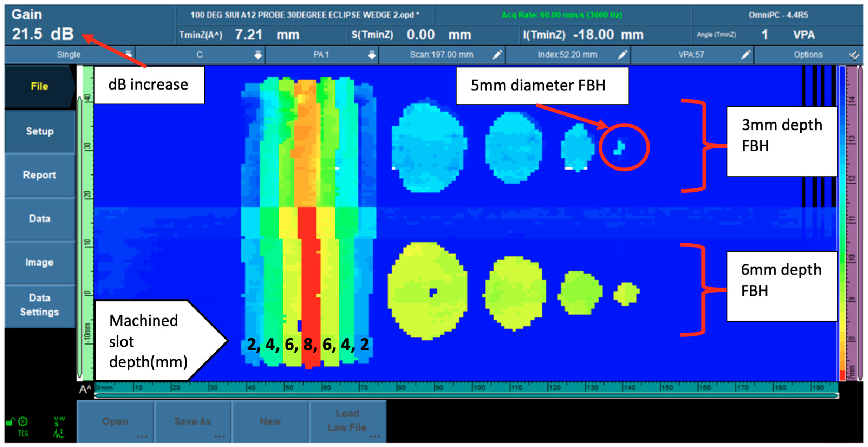
Task: Click the green A-scan waveform status icon
Action: point(59,433)
